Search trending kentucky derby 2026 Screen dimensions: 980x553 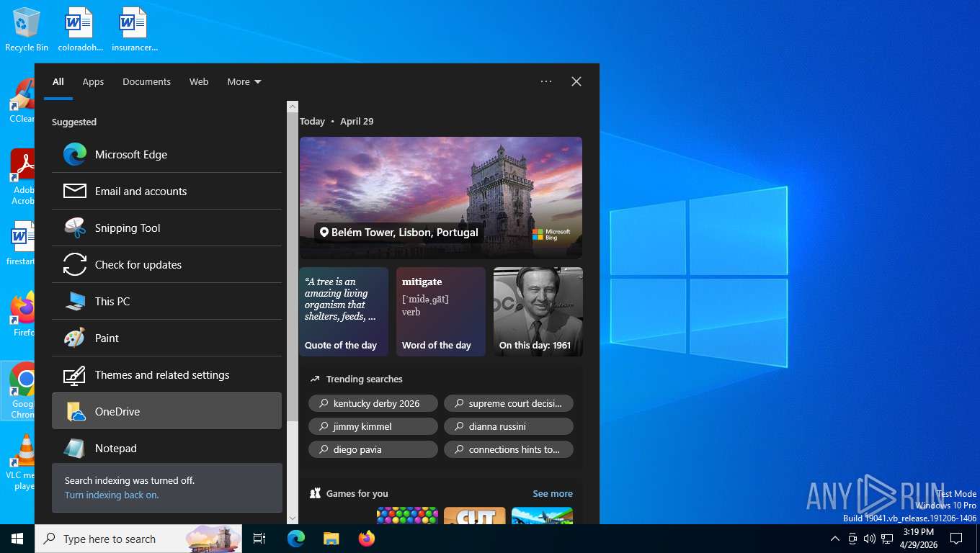373,403
